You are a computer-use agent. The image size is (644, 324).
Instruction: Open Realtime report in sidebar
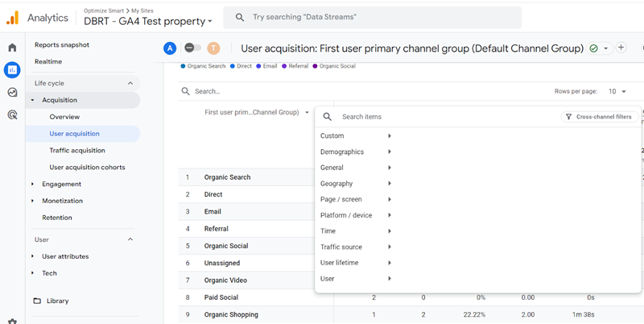(x=48, y=62)
